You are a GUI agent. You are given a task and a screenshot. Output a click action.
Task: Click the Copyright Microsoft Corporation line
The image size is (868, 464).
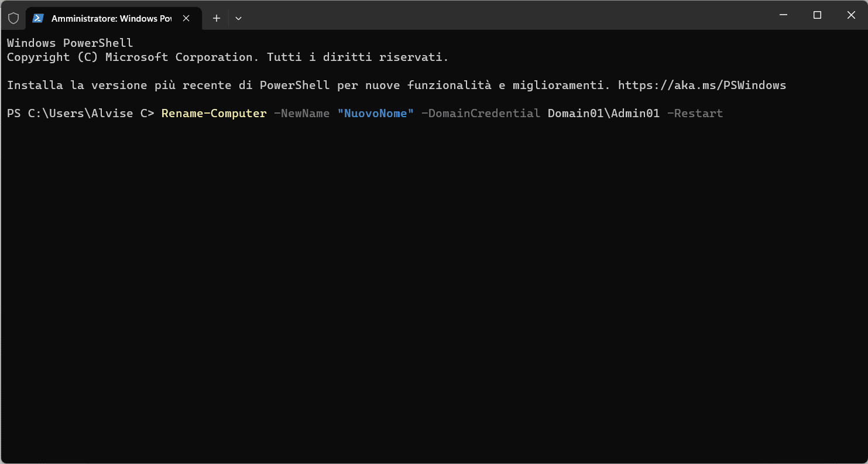(227, 57)
